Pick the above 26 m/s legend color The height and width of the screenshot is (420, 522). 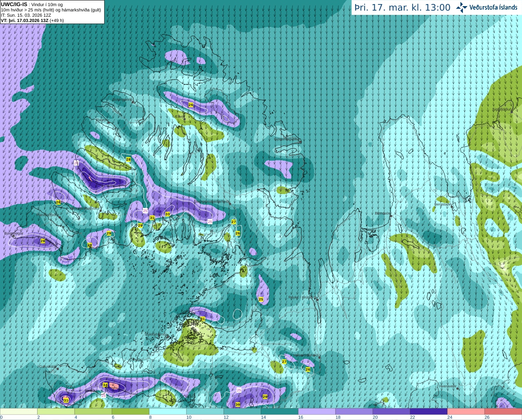(503, 411)
